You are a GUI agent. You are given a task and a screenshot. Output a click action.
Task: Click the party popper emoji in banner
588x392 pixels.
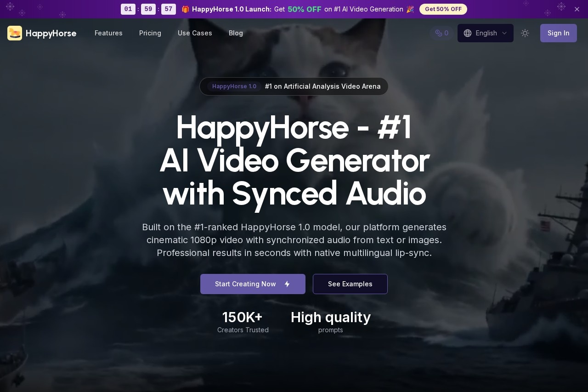click(x=410, y=9)
